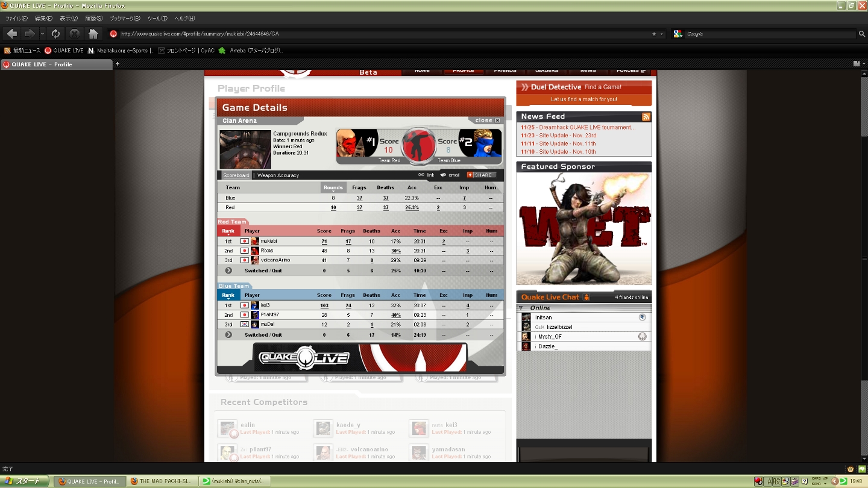
Task: Click player Rixas's avatar icon
Action: click(255, 251)
